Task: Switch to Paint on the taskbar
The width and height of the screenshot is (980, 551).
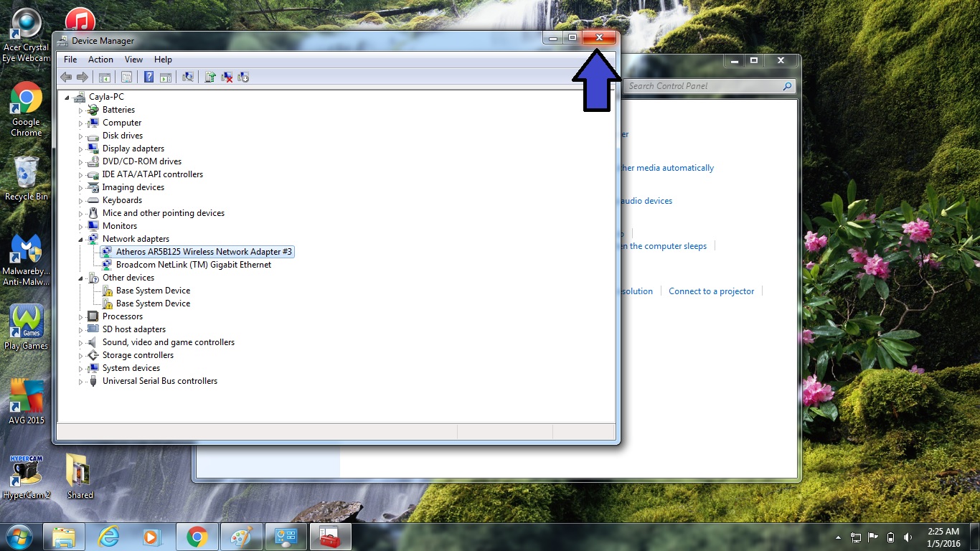Action: pos(242,537)
